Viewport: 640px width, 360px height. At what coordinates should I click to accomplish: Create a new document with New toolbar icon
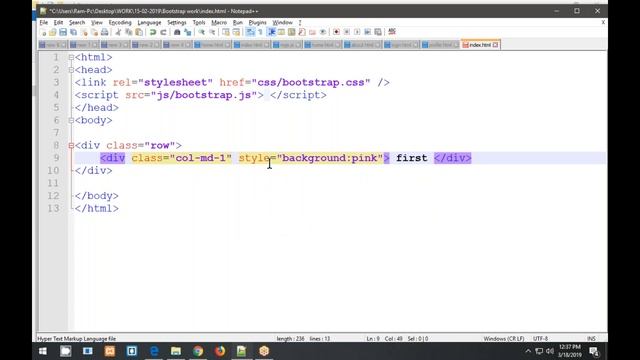point(43,32)
